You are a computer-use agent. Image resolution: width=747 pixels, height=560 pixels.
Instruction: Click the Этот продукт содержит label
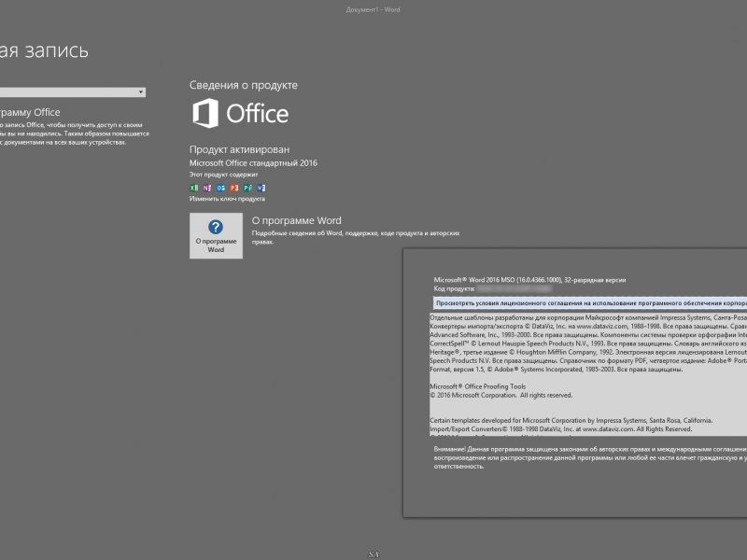[223, 175]
